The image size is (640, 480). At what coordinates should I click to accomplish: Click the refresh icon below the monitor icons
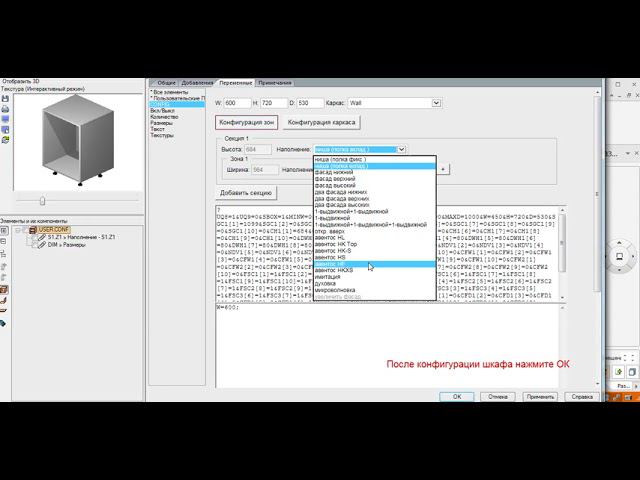tap(5, 140)
